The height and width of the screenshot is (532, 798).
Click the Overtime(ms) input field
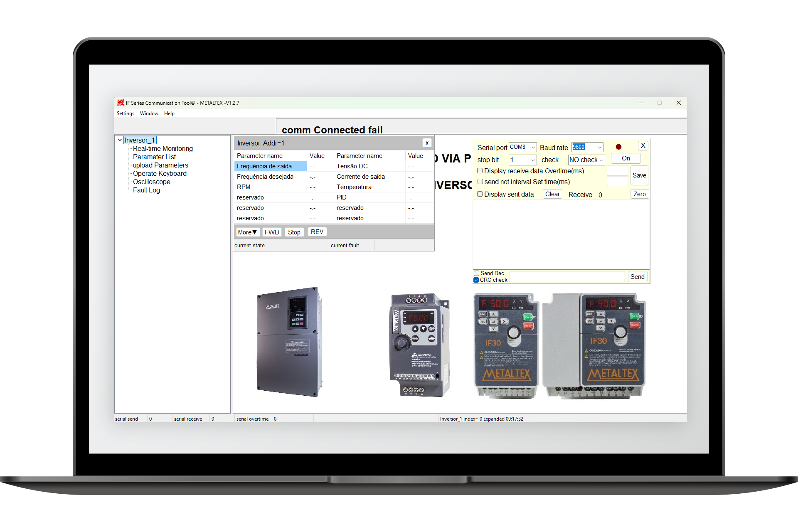(618, 170)
